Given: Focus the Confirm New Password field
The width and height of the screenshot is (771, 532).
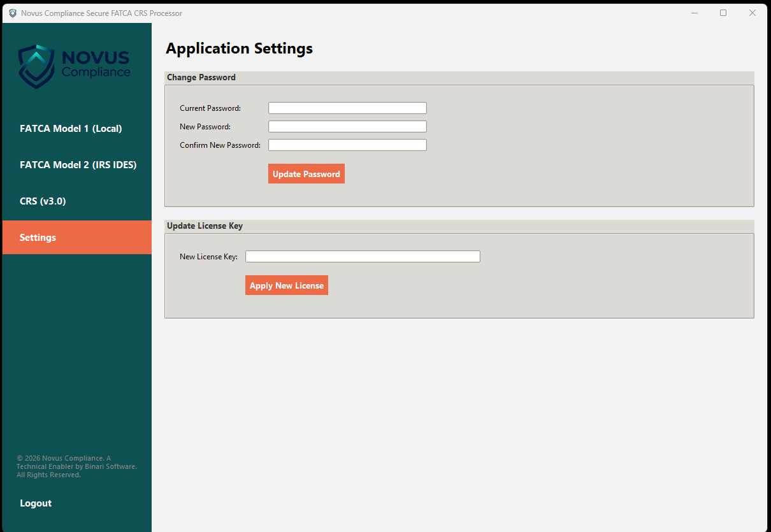Looking at the screenshot, I should (347, 145).
